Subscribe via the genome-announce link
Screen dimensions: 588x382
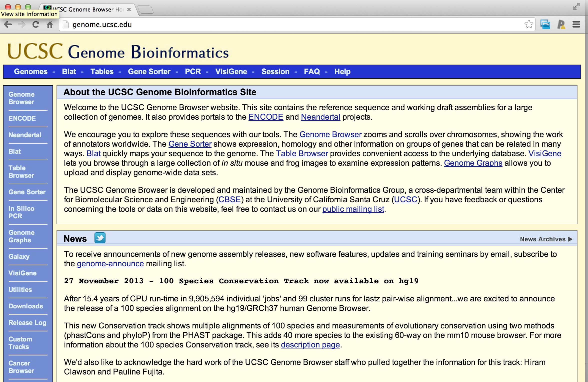point(110,264)
